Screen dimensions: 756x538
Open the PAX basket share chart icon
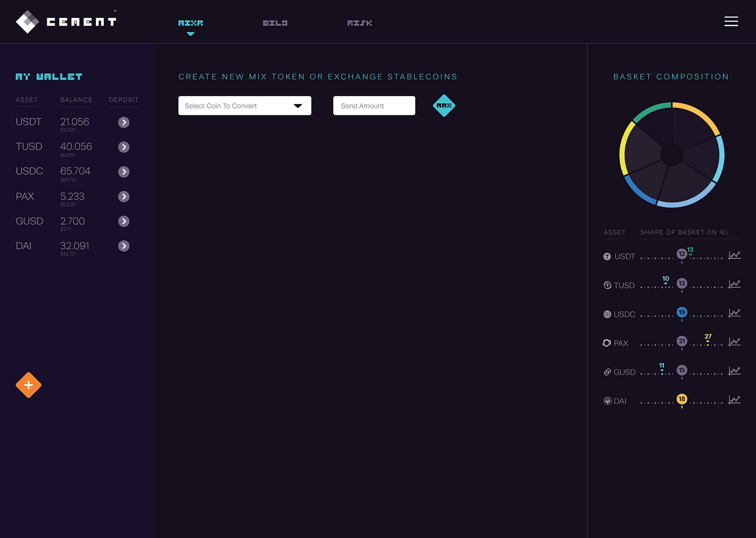coord(734,342)
